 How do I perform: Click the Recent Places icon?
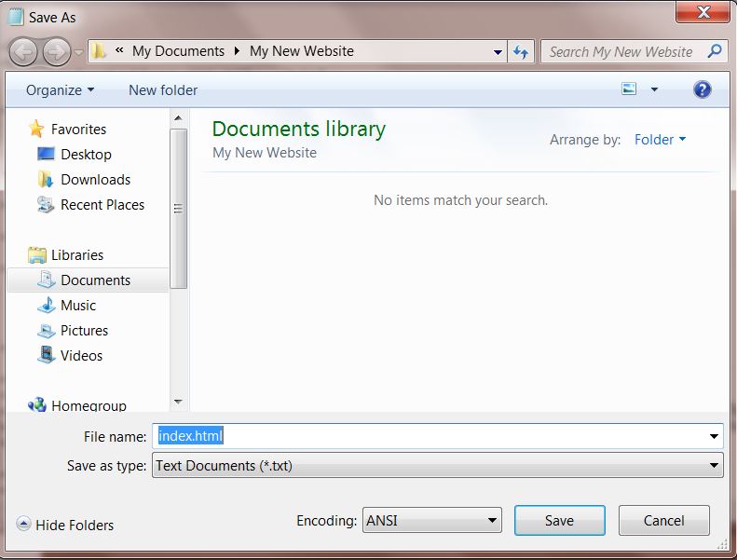(46, 205)
